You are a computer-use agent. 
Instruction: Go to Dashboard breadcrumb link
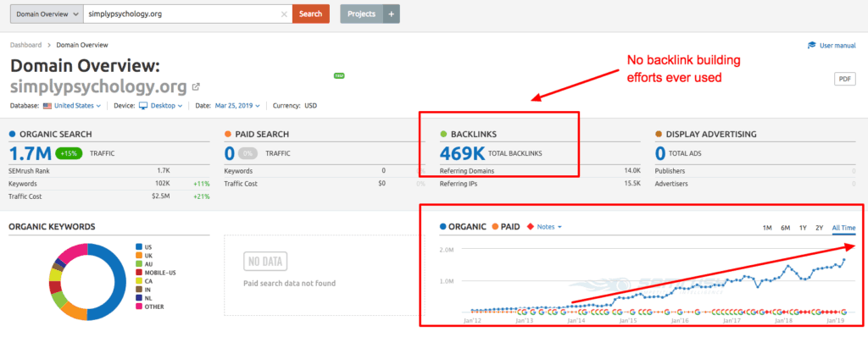click(x=25, y=45)
